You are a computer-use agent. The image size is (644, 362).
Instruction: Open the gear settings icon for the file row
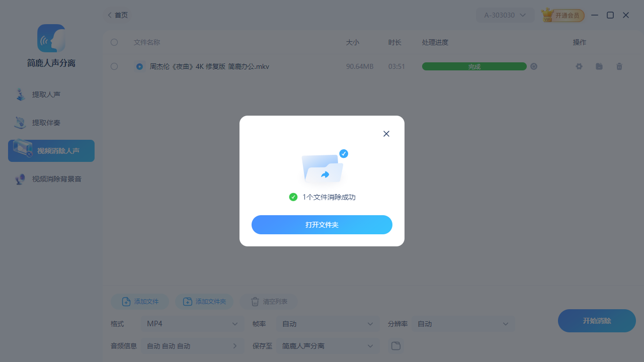click(x=579, y=66)
